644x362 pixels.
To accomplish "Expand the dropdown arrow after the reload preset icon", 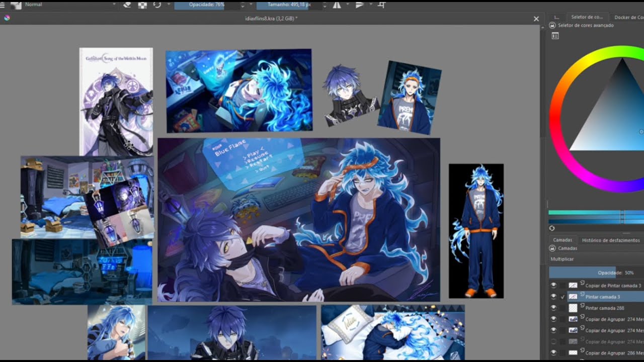I will (x=168, y=5).
